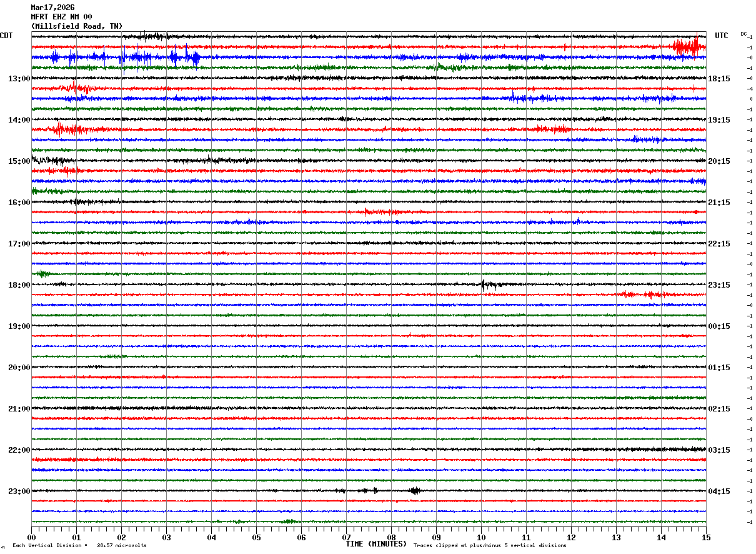
Task: Click minute tick label 11 on time axis
Action: (x=526, y=537)
